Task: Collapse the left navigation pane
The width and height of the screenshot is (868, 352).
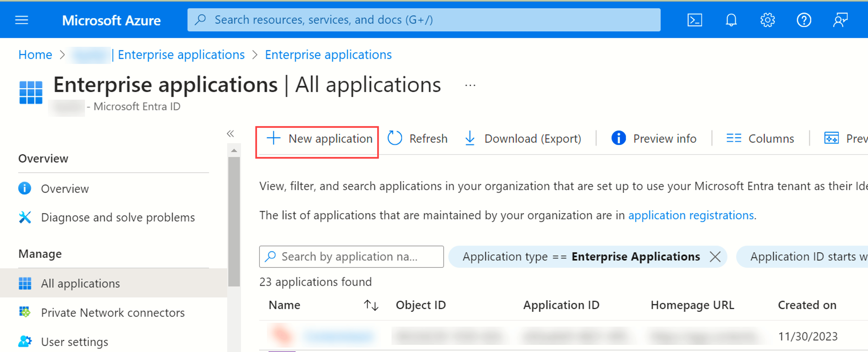Action: (x=231, y=134)
